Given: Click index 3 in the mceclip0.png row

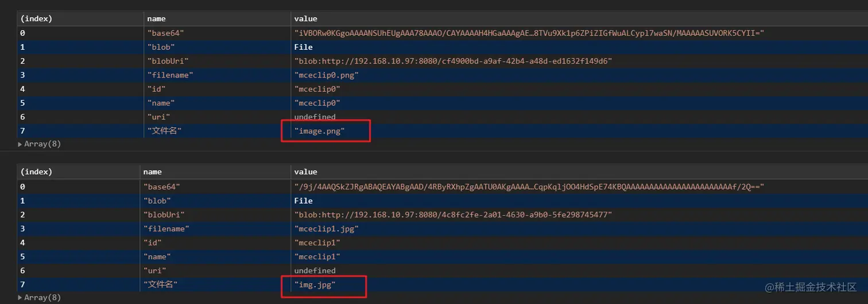Looking at the screenshot, I should pos(22,75).
